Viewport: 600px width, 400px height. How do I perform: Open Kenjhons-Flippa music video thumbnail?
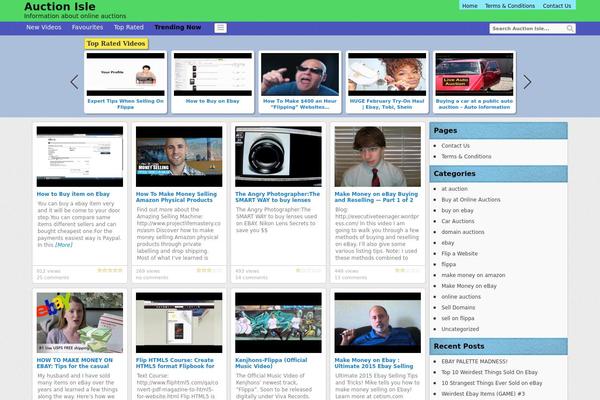(x=278, y=323)
